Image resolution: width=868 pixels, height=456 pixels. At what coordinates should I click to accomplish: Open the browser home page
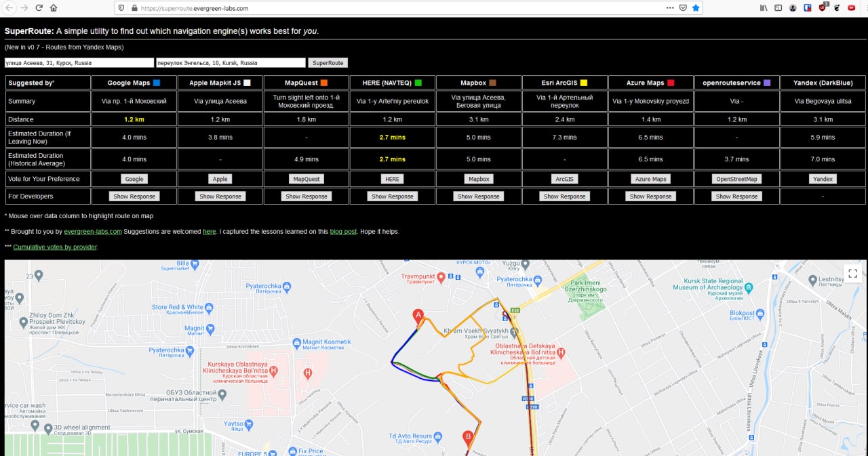click(54, 8)
